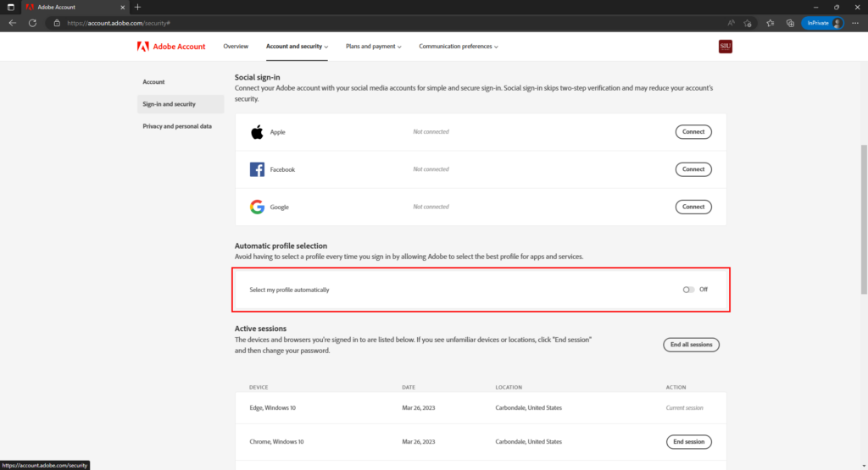Click the 'Chrome, Windows 10' device cell
The image size is (868, 470).
tap(277, 442)
